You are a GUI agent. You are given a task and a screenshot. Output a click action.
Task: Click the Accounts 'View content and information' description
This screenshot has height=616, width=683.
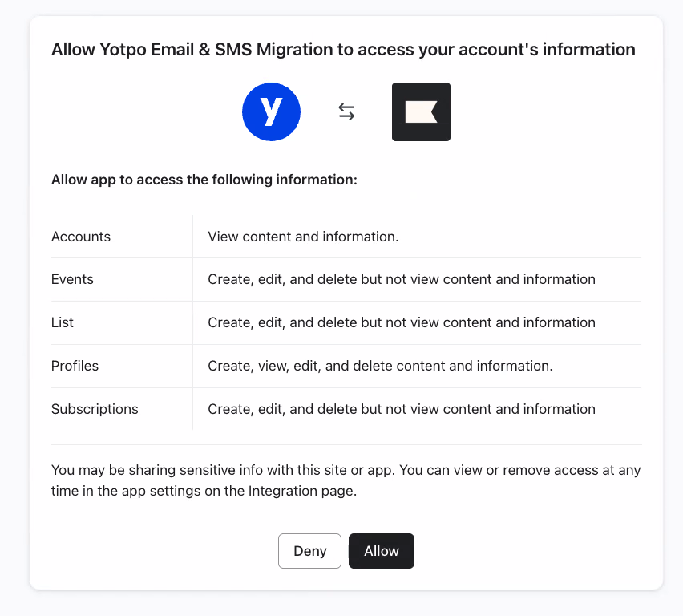pyautogui.click(x=303, y=237)
